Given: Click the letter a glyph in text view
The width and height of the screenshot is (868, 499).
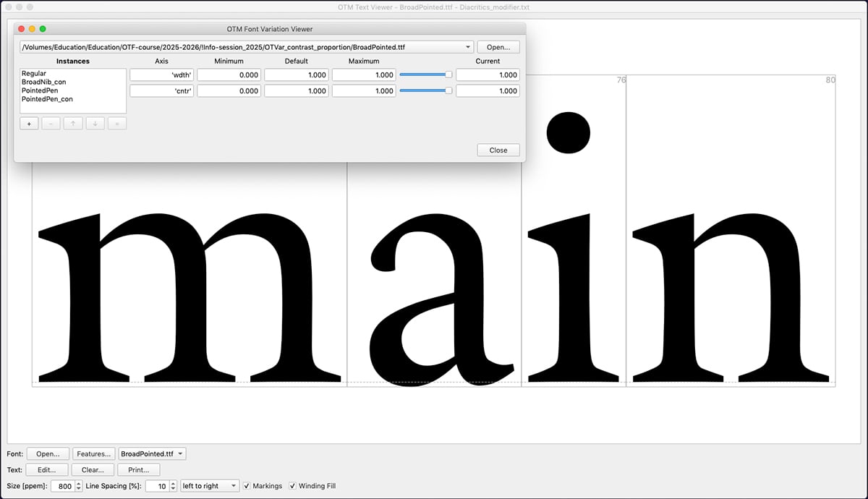Looking at the screenshot, I should pos(443,299).
